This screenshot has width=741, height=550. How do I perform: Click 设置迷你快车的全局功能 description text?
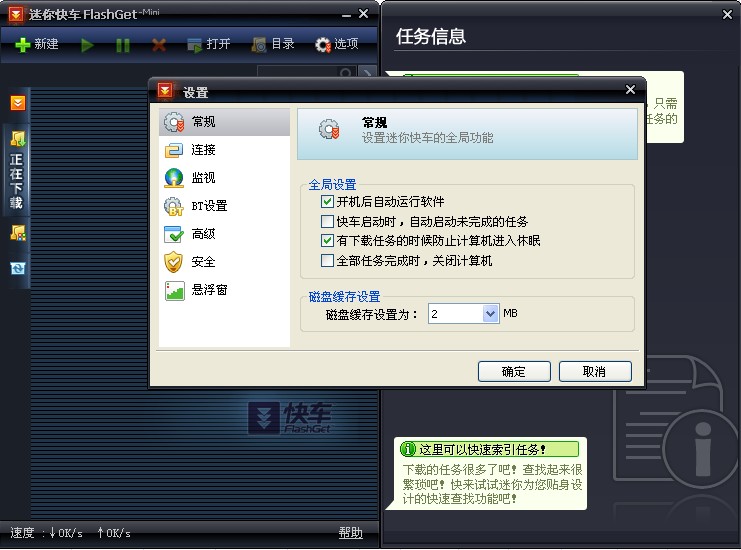click(x=427, y=138)
